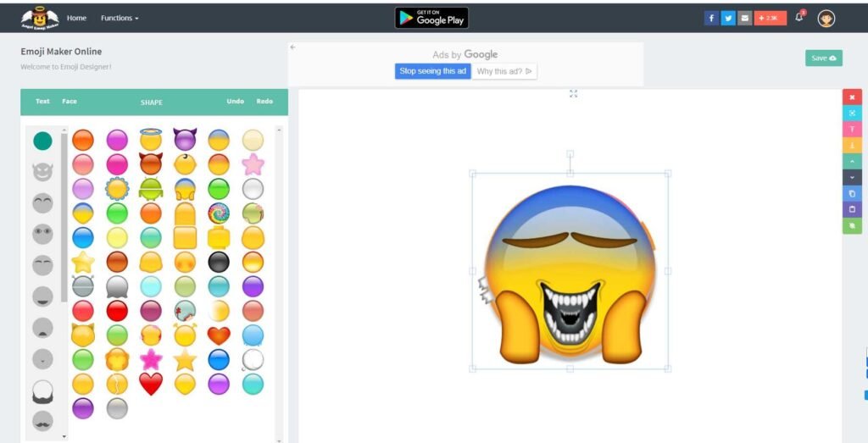Viewport: 868px width, 443px height.
Task: Choose the cracked yellow shape
Action: pos(117,384)
